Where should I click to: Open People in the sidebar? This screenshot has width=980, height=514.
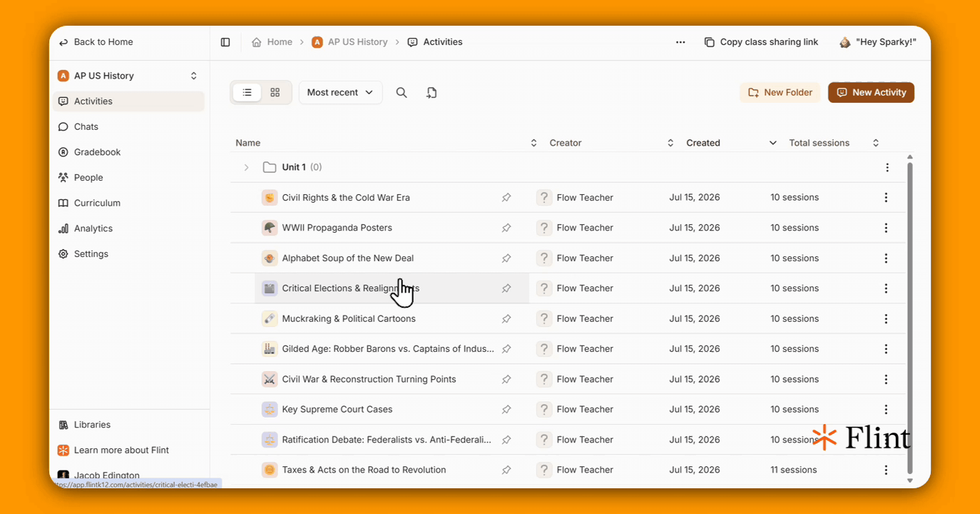[128, 178]
